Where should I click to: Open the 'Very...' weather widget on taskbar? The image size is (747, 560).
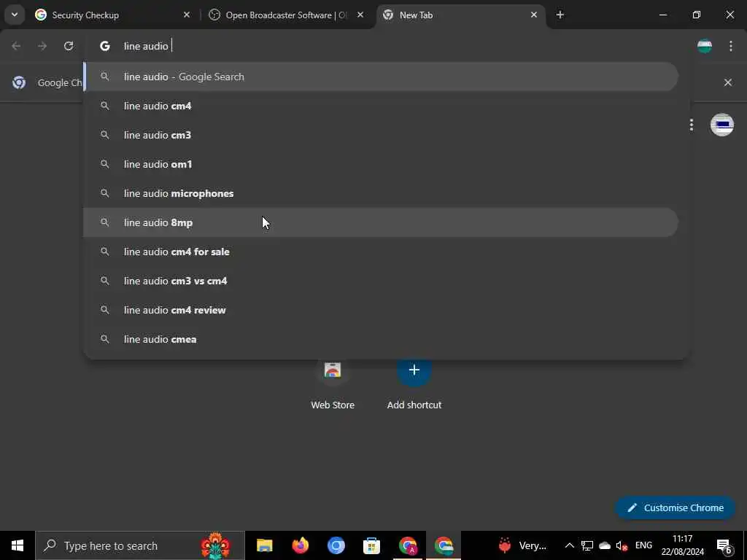point(522,545)
